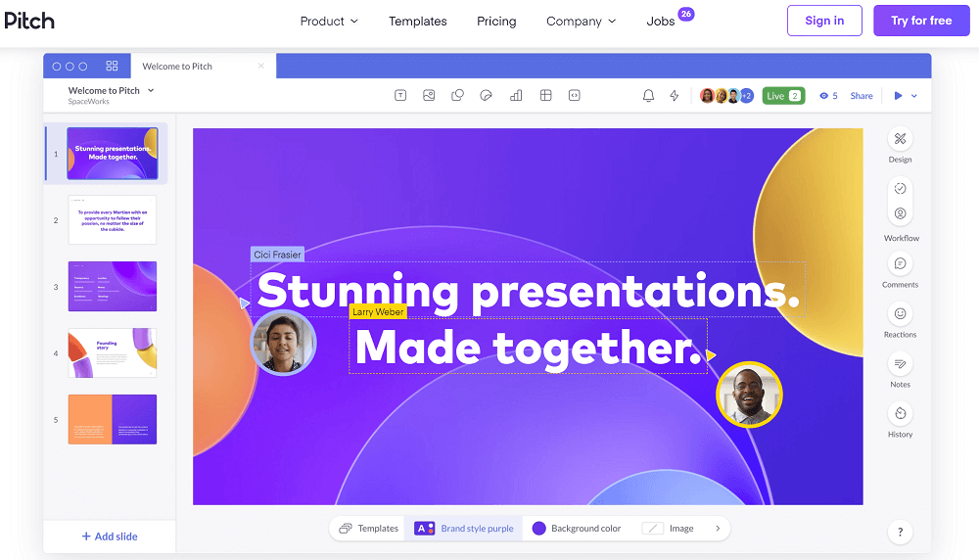This screenshot has width=979, height=560.
Task: Click Larry Weber's video avatar
Action: click(749, 395)
